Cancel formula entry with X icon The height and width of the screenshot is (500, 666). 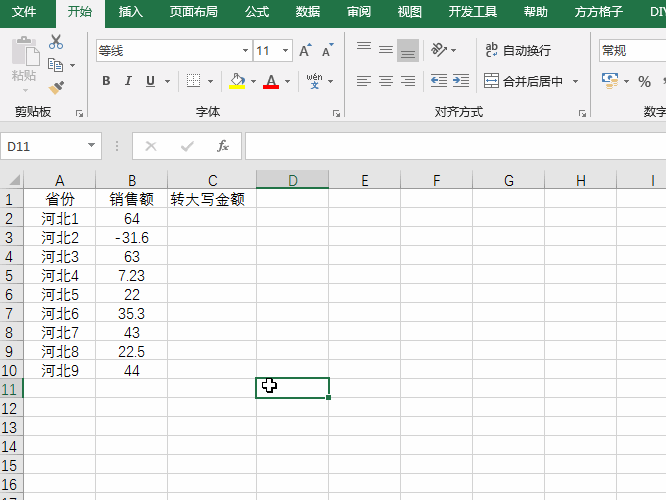151,146
